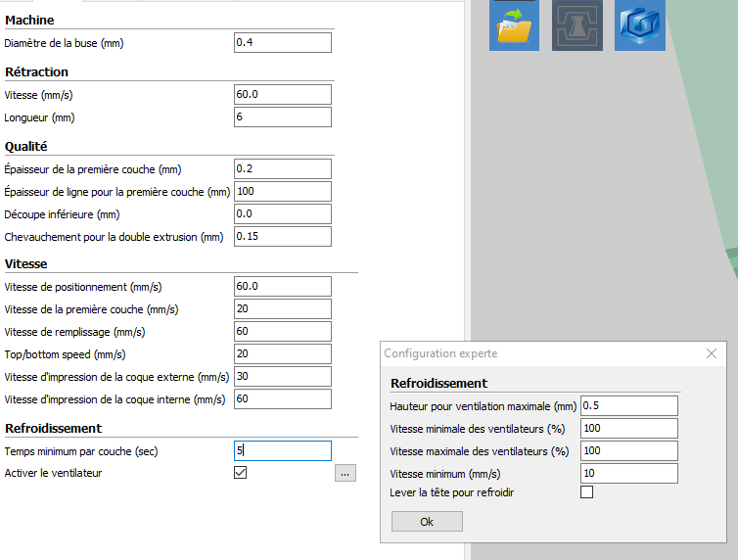Click Chevauchement pour la double extrusion field

point(283,236)
